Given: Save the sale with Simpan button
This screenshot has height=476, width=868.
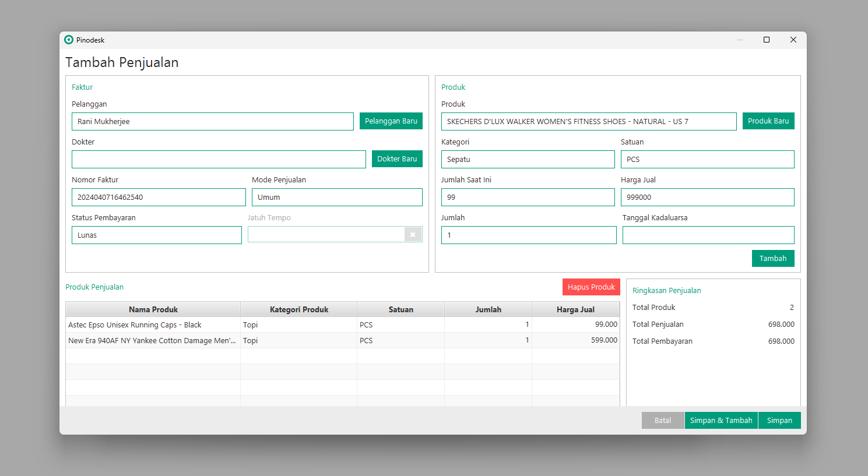Looking at the screenshot, I should [x=779, y=421].
